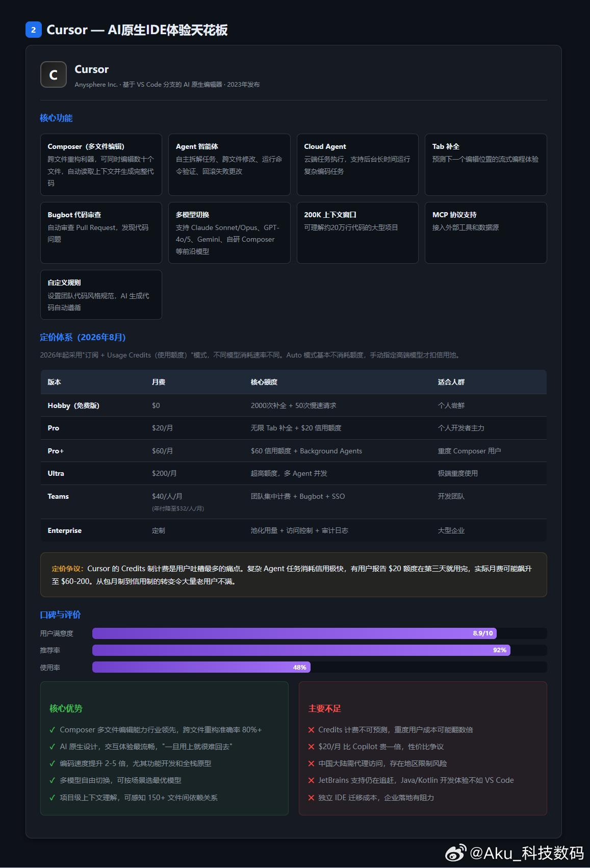Click X mark beside 中国大陆需代理访问
The height and width of the screenshot is (868, 590).
(311, 763)
